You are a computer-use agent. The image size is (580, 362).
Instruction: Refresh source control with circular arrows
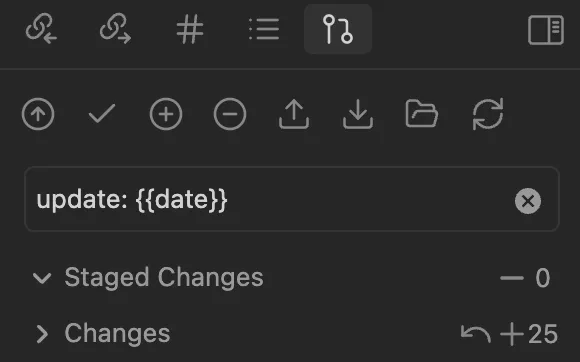click(x=488, y=114)
